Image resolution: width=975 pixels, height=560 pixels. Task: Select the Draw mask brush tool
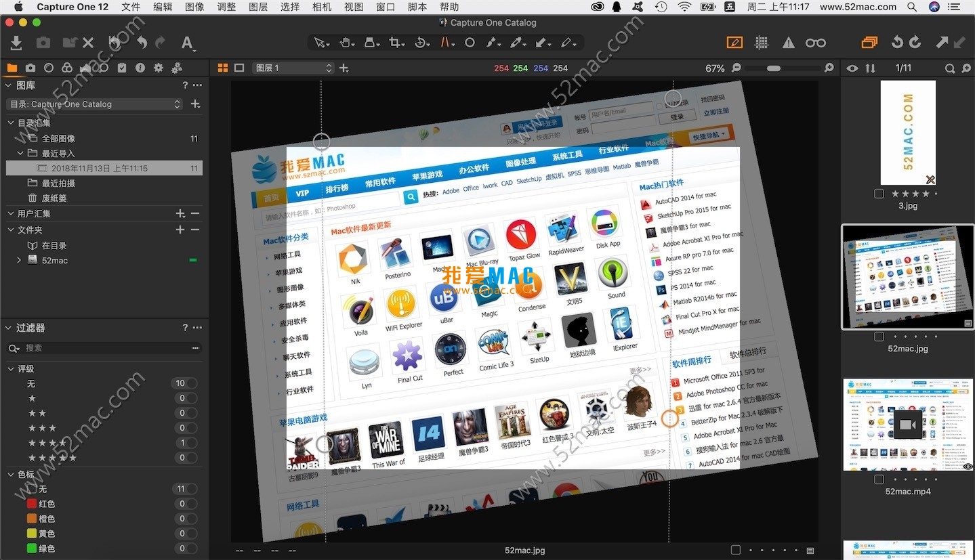point(493,43)
